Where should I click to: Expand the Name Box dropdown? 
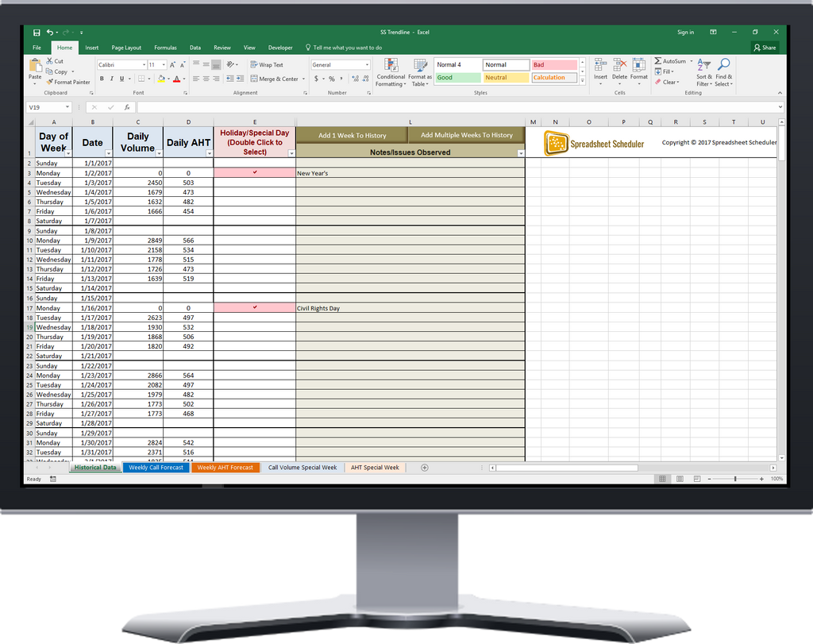click(67, 107)
